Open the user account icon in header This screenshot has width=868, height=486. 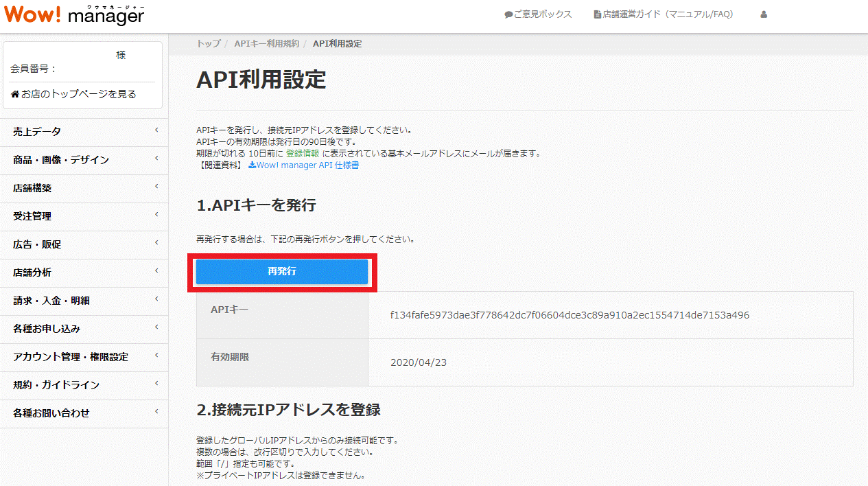(x=764, y=14)
